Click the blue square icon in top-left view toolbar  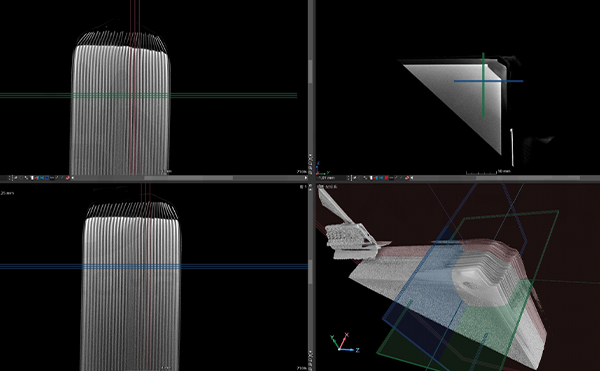[47, 178]
